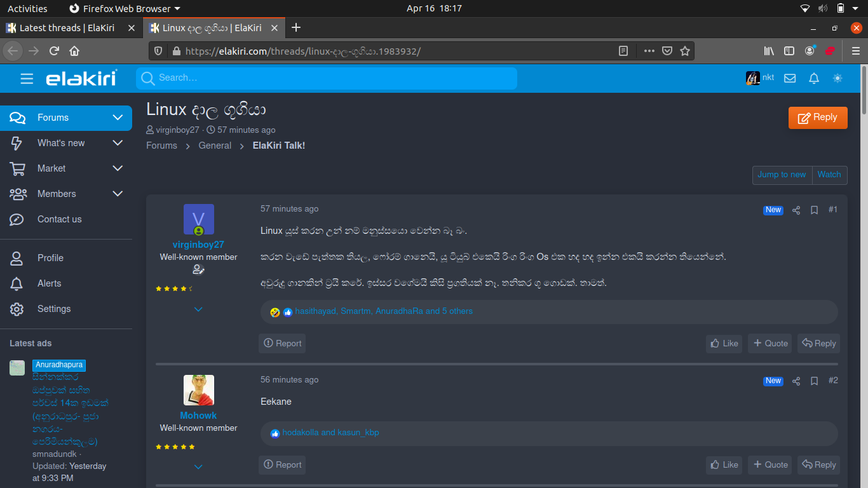The image size is (868, 488).
Task: Expand the What's new sidebar submenu
Action: pos(118,143)
